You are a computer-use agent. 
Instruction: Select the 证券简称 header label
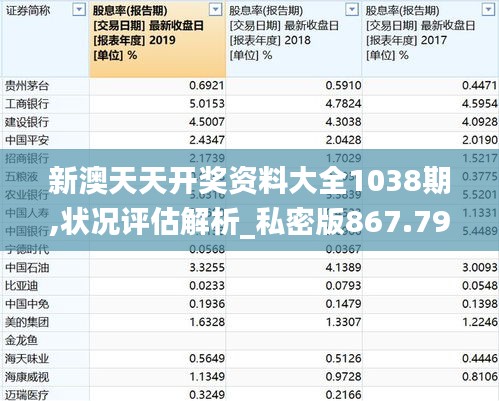coord(28,11)
